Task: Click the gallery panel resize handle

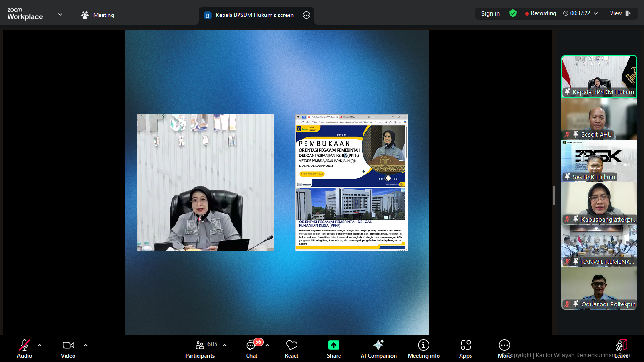Action: pyautogui.click(x=554, y=195)
